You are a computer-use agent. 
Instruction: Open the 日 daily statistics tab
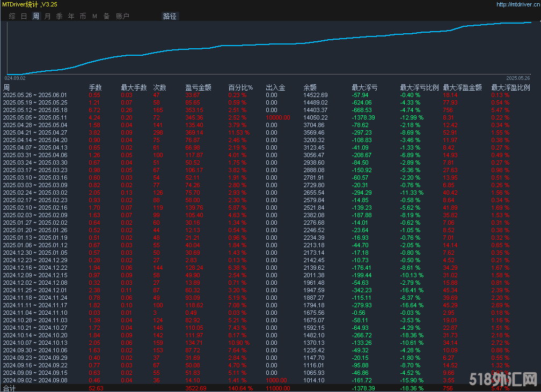tap(24, 16)
